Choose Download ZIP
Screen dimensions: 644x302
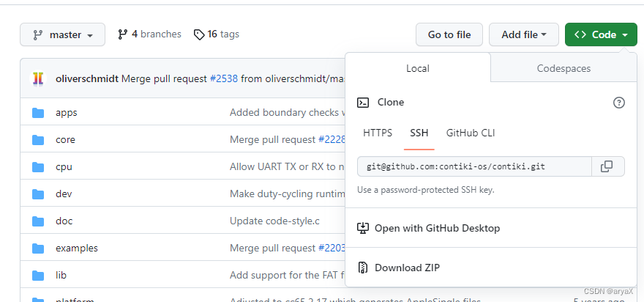[x=407, y=268]
